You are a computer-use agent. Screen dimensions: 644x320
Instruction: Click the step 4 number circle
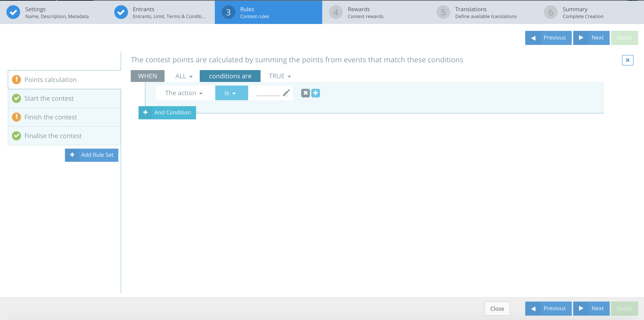click(x=336, y=12)
